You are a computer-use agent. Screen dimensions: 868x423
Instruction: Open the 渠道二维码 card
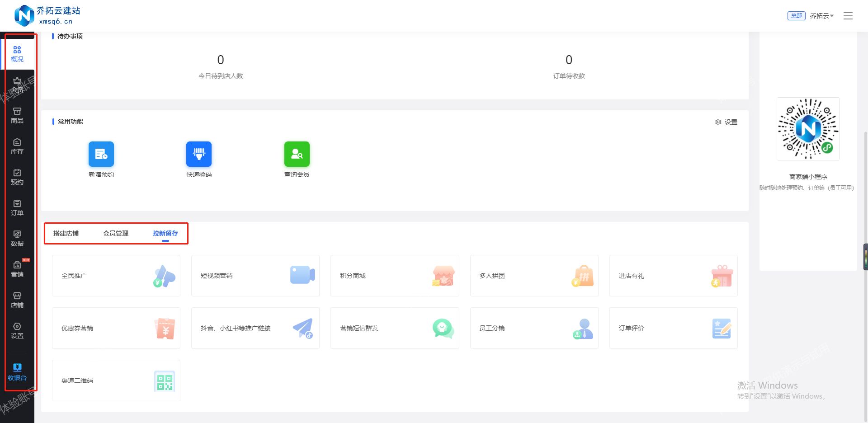point(116,381)
